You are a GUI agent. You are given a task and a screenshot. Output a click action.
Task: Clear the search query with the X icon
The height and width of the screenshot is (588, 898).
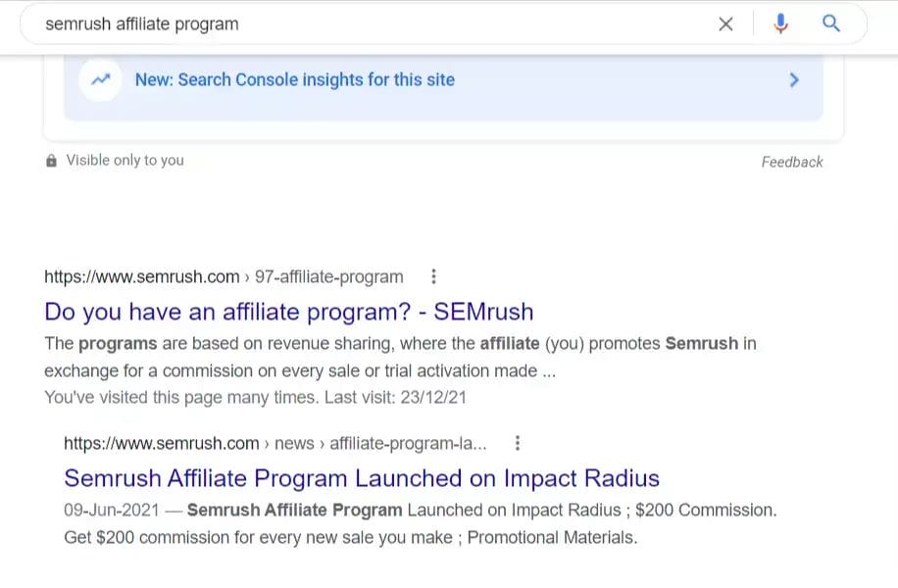[x=725, y=24]
